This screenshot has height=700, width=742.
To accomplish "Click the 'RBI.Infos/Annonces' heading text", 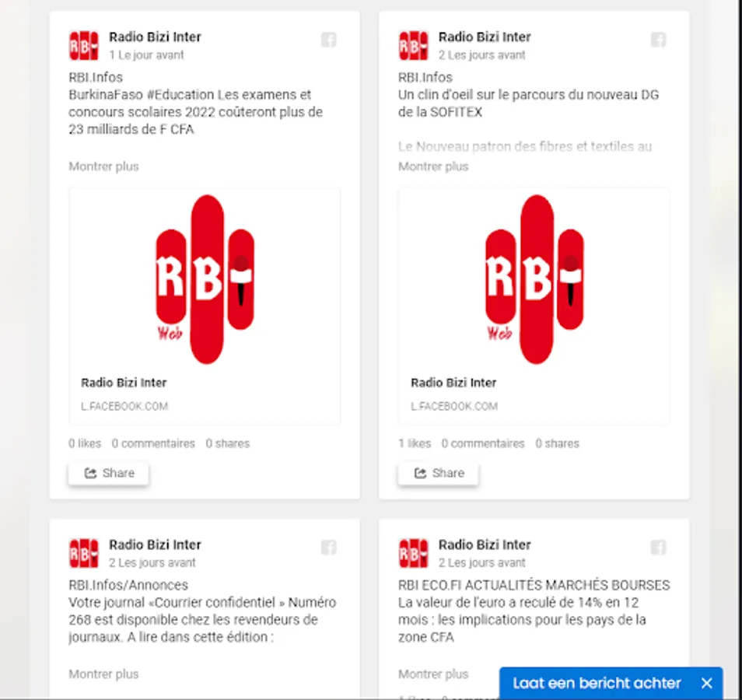I will click(x=128, y=585).
